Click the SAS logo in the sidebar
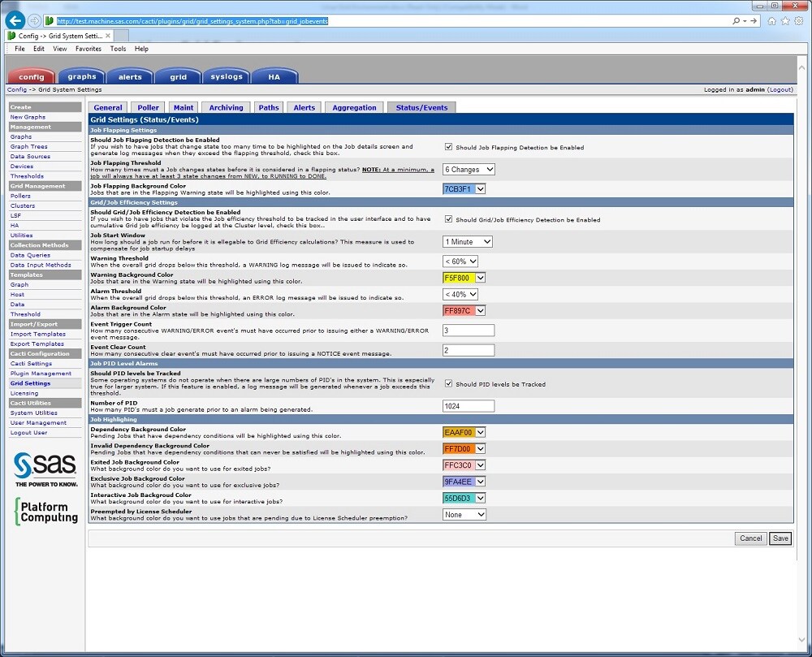Viewport: 812px width, 657px height. (x=45, y=464)
